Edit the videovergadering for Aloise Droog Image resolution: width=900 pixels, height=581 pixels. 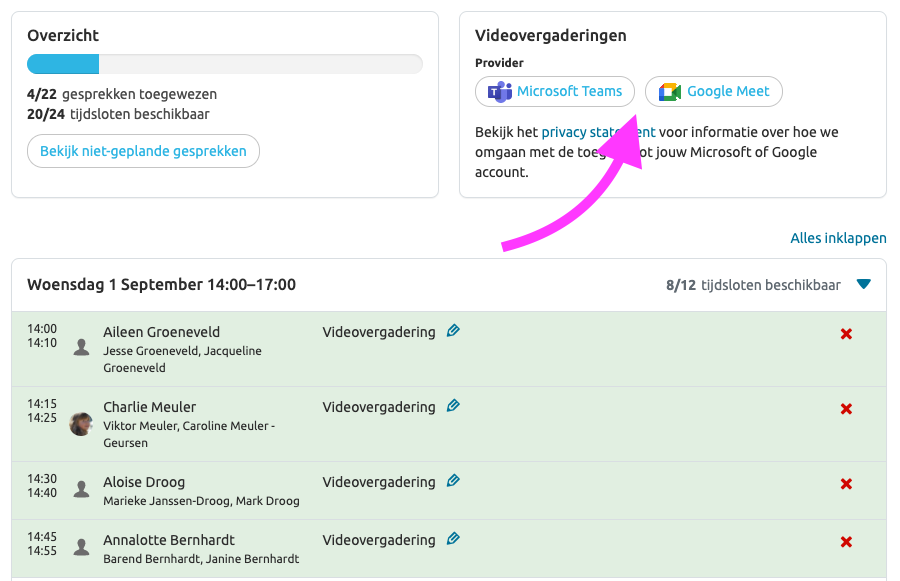(453, 481)
